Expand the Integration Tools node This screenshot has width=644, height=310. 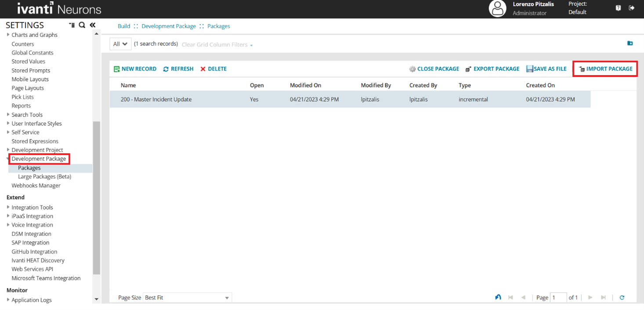pos(8,207)
